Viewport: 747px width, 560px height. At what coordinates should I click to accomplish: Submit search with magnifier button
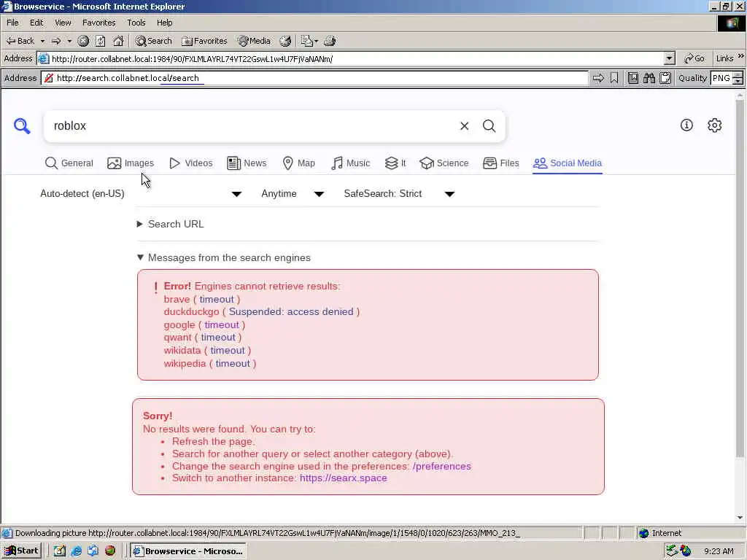pyautogui.click(x=489, y=125)
